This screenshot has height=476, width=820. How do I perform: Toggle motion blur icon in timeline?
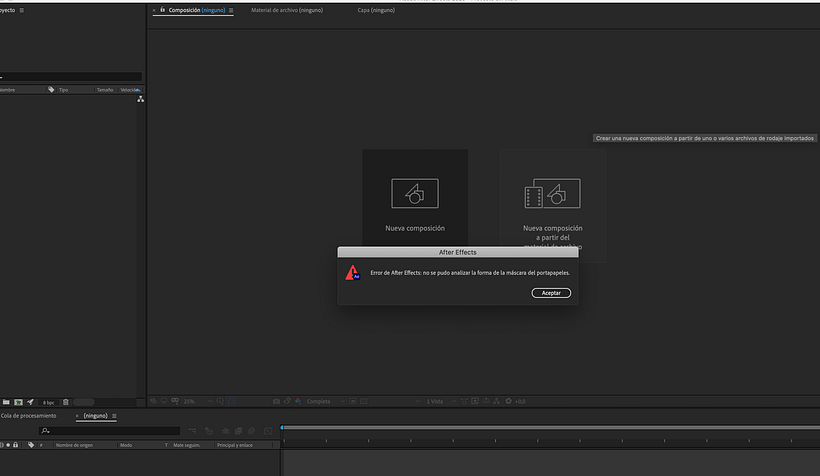(x=252, y=431)
